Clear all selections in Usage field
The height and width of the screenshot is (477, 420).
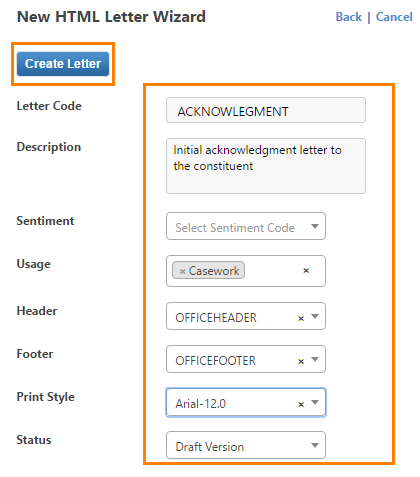pyautogui.click(x=306, y=271)
